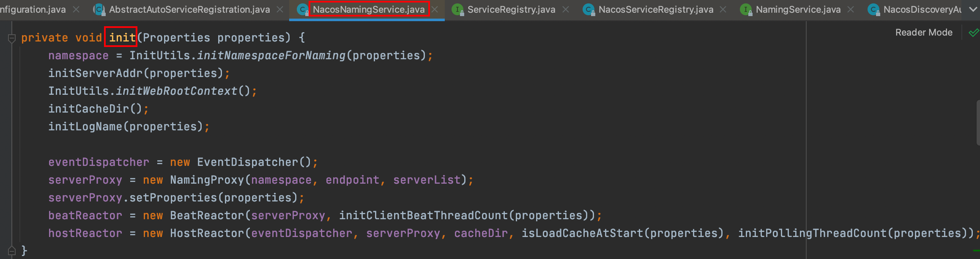Click the class icon on AbstractAutoServiceRegistration.java tab
Viewport: 980px width, 259px height.
(99, 9)
